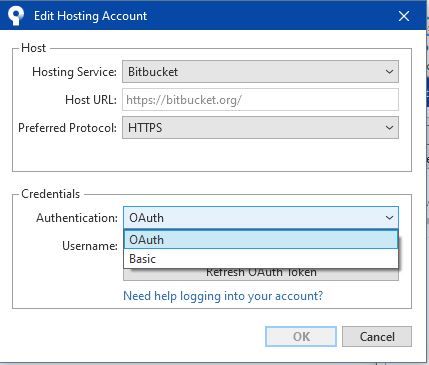429x365 pixels.
Task: Confirm with the OK button
Action: coord(301,337)
